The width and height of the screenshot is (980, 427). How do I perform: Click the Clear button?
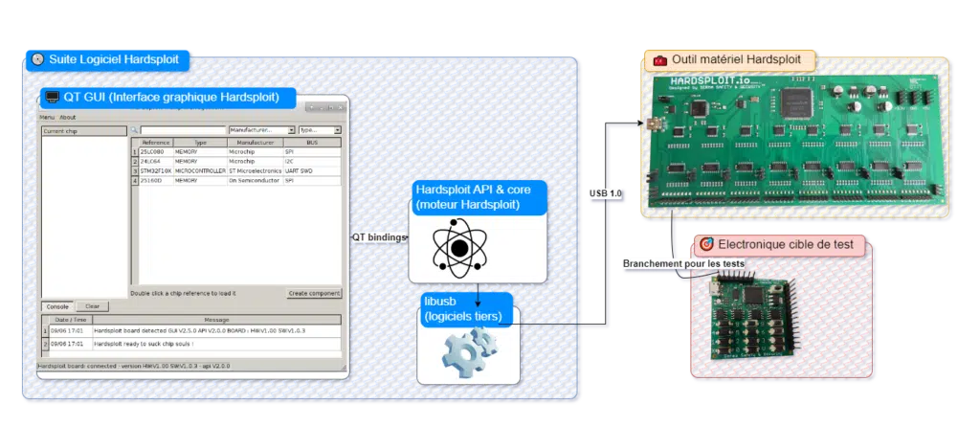point(93,306)
